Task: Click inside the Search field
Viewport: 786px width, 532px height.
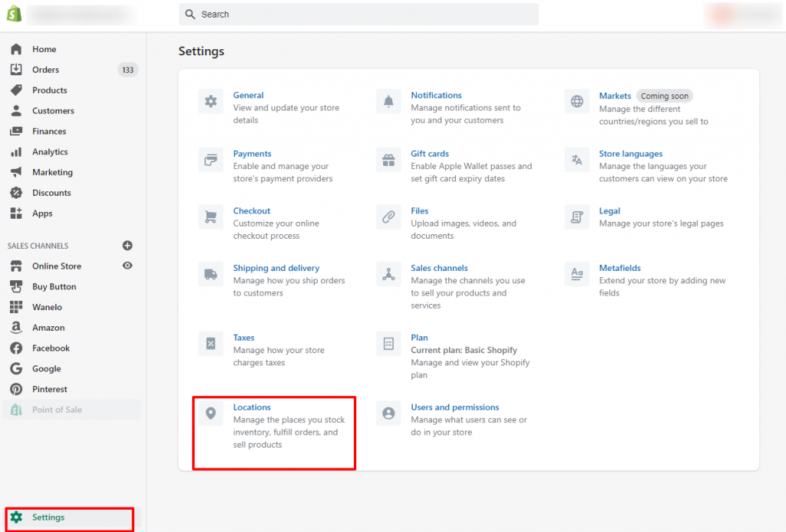Action: (358, 14)
